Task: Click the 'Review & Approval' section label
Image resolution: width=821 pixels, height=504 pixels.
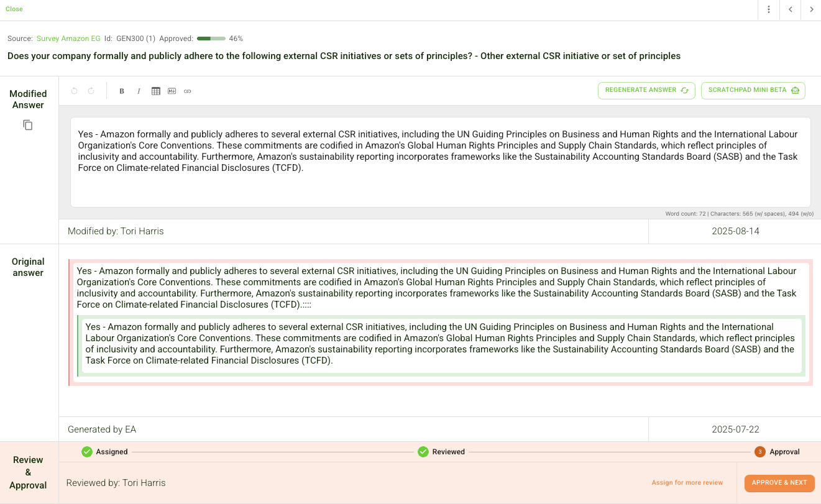Action: [x=28, y=472]
